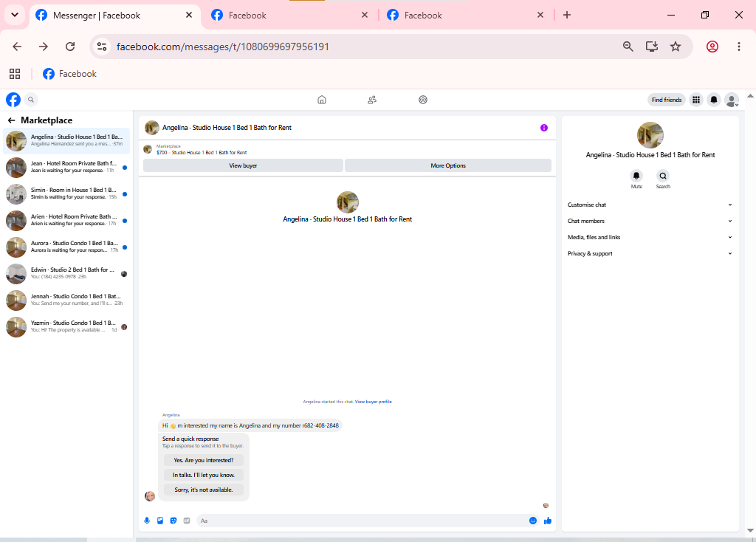This screenshot has width=756, height=542.
Task: Mute this conversation with bell icon
Action: (x=636, y=176)
